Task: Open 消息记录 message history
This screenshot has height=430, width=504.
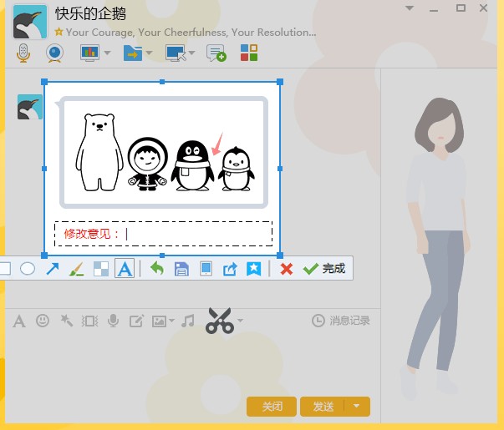Action: 341,321
